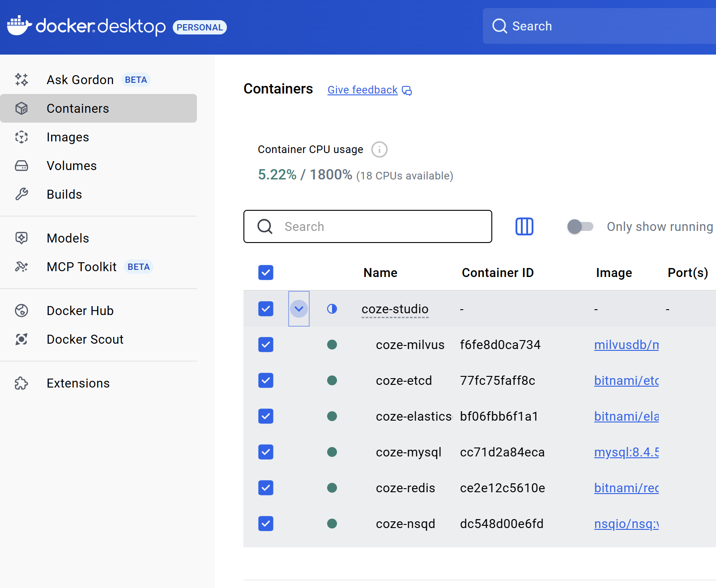716x588 pixels.
Task: Click the Containers cube icon in sidebar
Action: pos(21,108)
